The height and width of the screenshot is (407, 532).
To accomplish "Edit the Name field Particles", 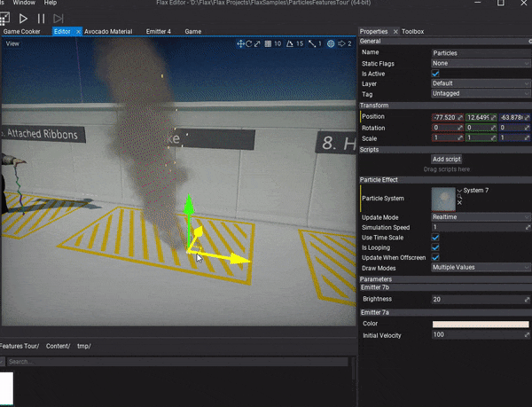I will 481,53.
